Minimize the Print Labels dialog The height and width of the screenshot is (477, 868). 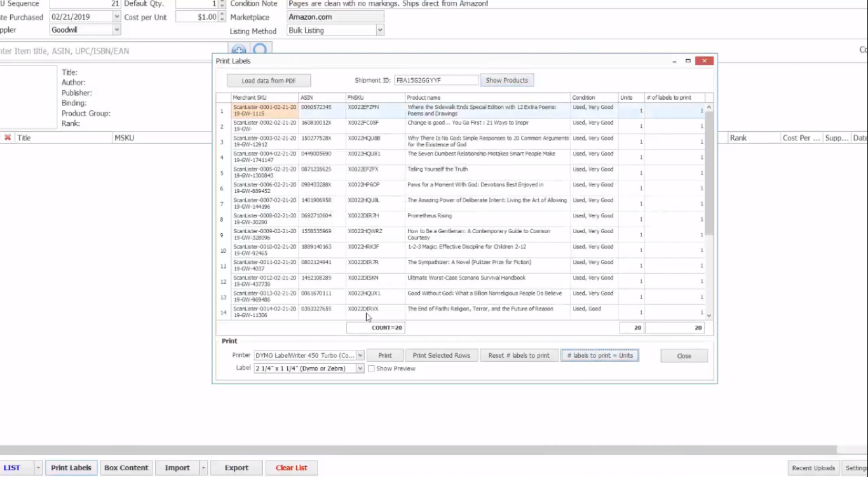pyautogui.click(x=674, y=61)
